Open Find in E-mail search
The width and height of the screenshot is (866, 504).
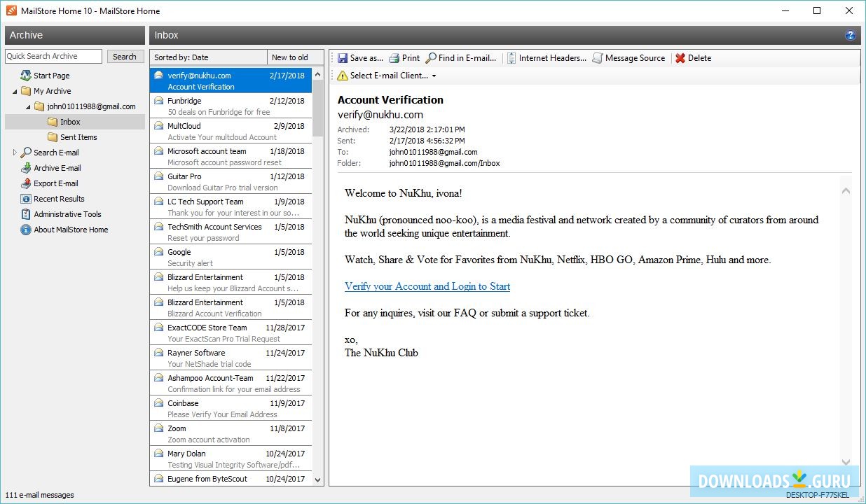[460, 58]
